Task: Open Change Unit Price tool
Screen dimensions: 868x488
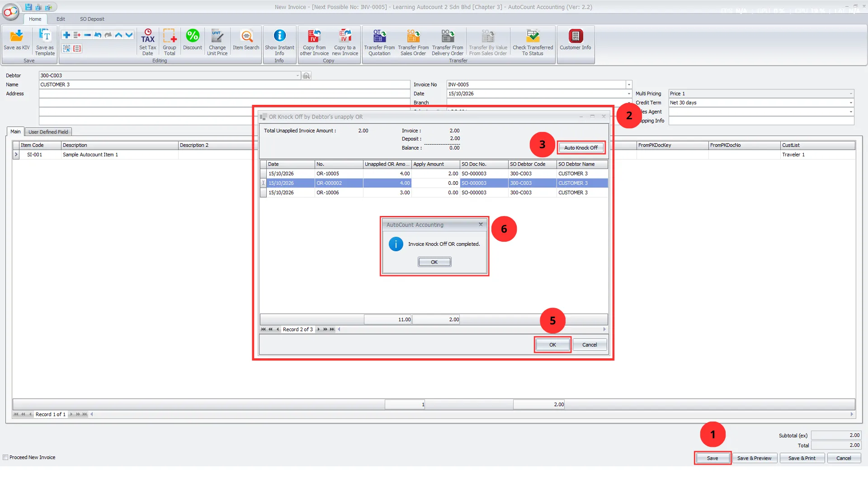Action: pos(217,42)
